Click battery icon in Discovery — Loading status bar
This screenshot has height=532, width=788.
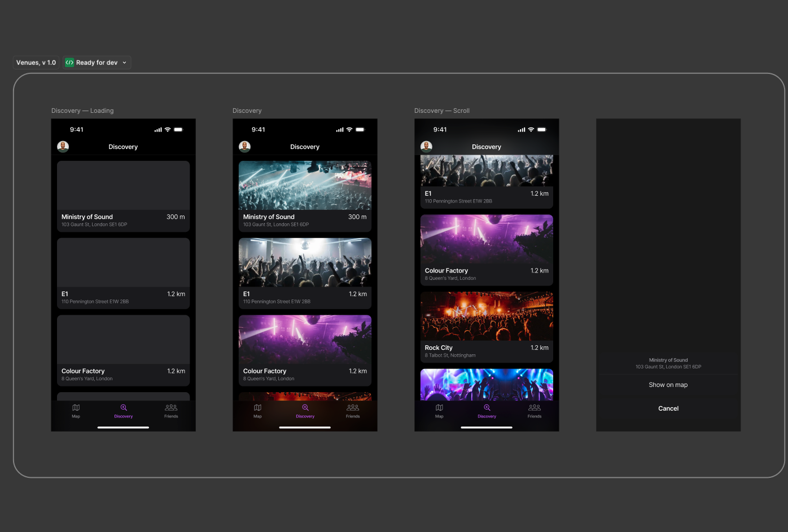(178, 130)
